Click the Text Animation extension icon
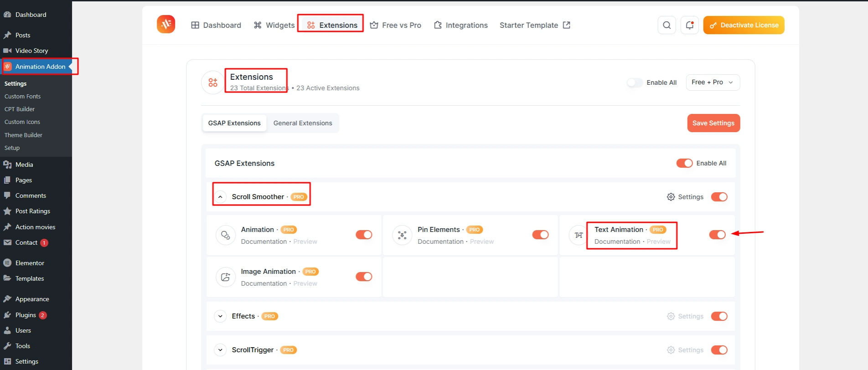 click(578, 235)
